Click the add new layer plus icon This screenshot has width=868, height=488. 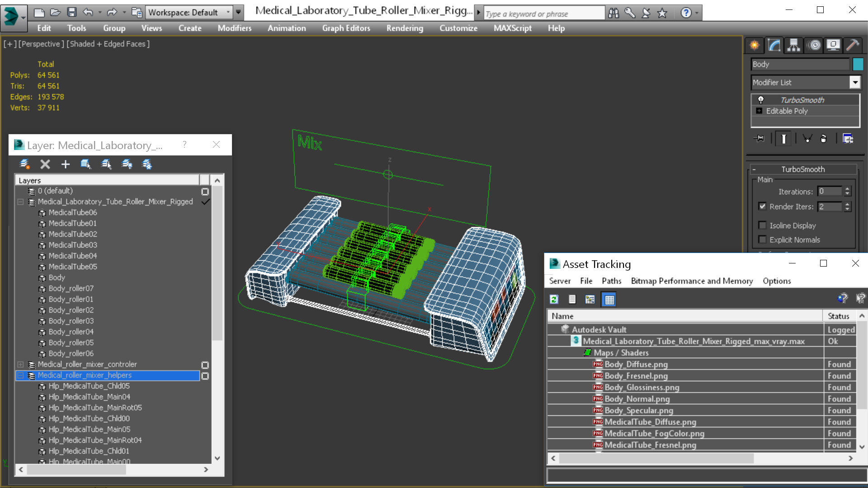pyautogui.click(x=66, y=164)
